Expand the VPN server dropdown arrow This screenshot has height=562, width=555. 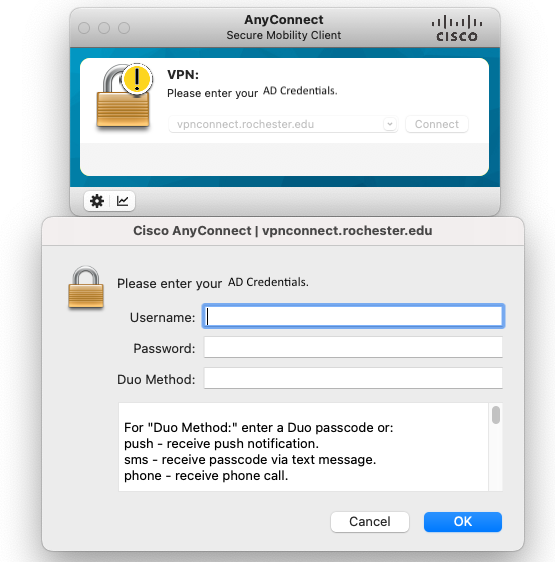click(390, 124)
